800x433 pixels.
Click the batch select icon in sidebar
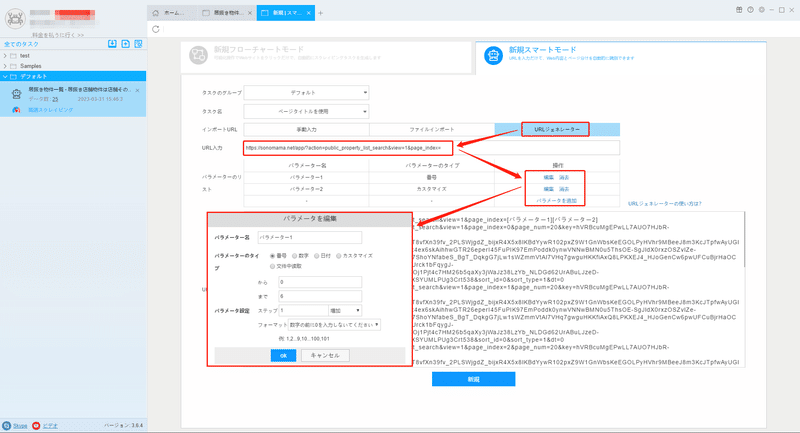tap(138, 44)
